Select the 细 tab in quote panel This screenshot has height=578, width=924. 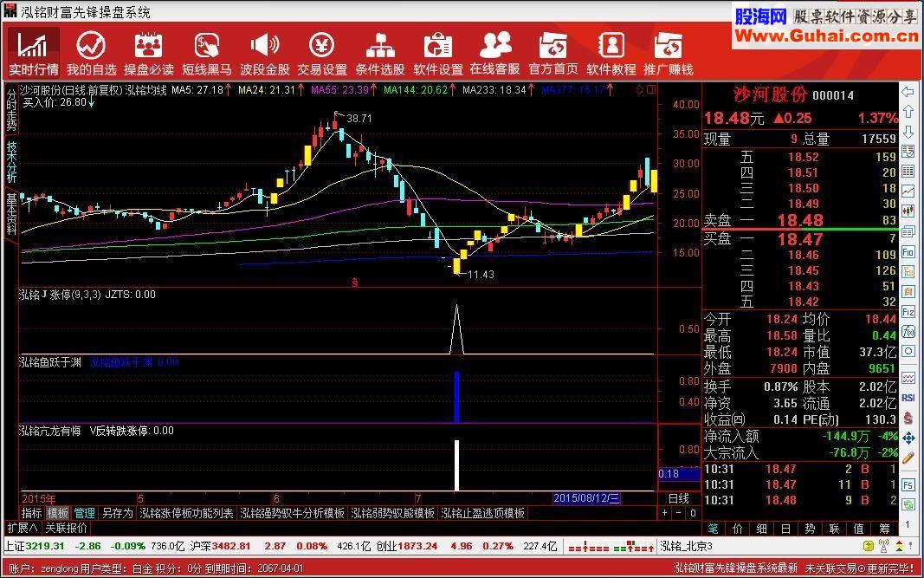click(x=763, y=528)
